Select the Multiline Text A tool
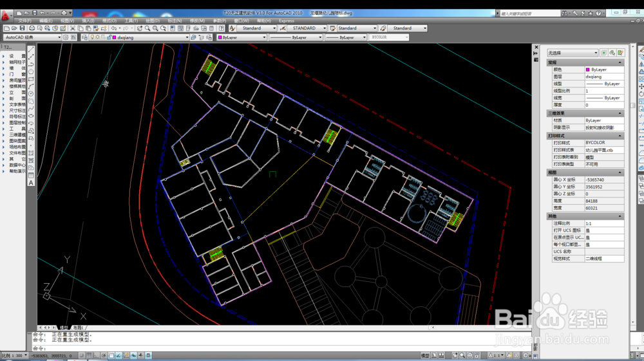644x361 pixels. 31,183
